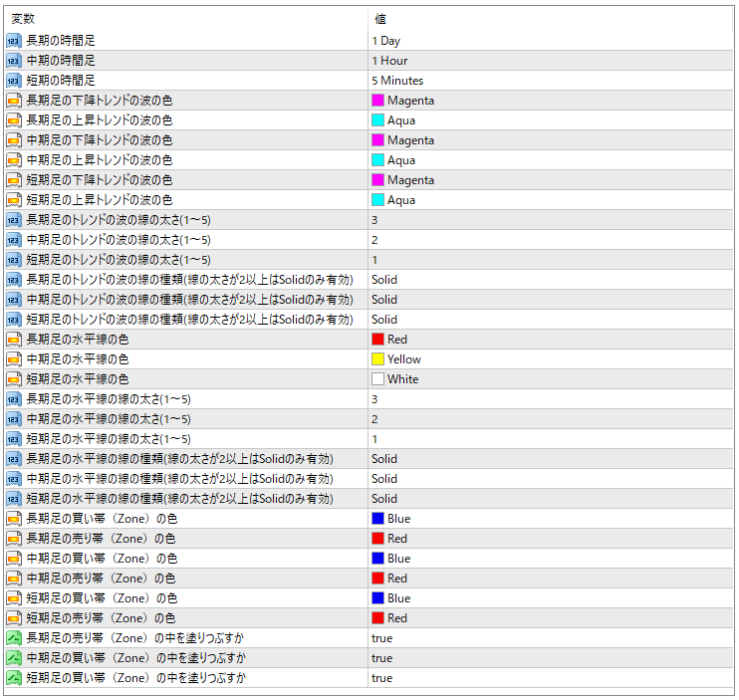Pick the Yellow swatch for 中期足の水平線
This screenshot has height=700, width=739.
tap(377, 359)
